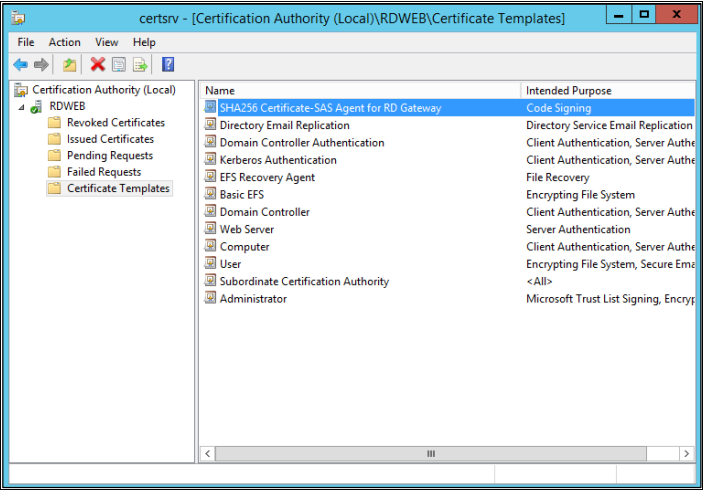The width and height of the screenshot is (703, 490).
Task: Open the Action menu
Action: [65, 42]
